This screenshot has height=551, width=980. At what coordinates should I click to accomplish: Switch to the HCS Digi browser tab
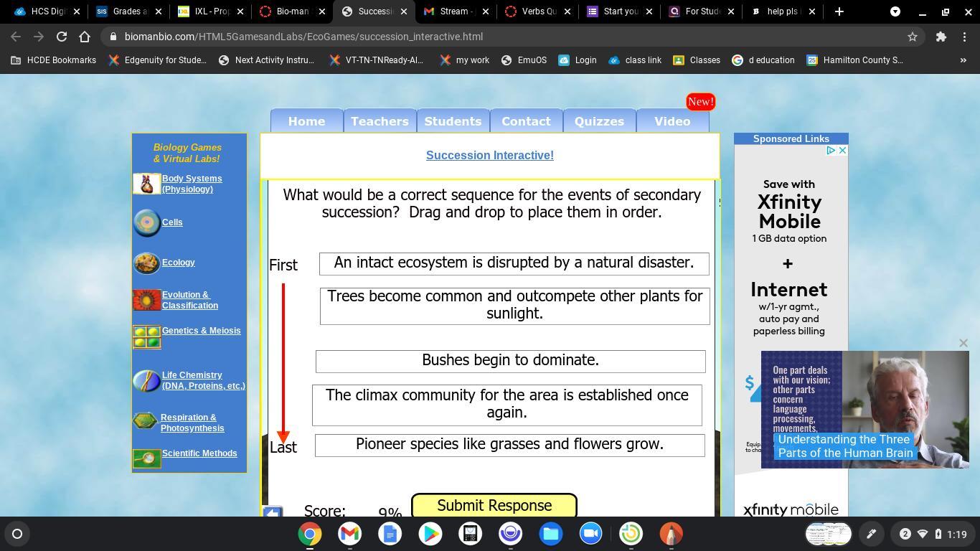pyautogui.click(x=49, y=11)
